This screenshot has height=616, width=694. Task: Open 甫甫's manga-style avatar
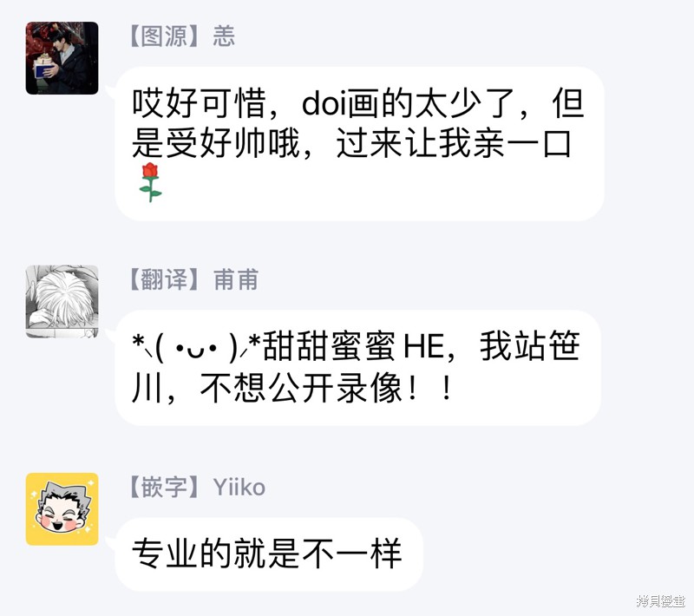(62, 301)
